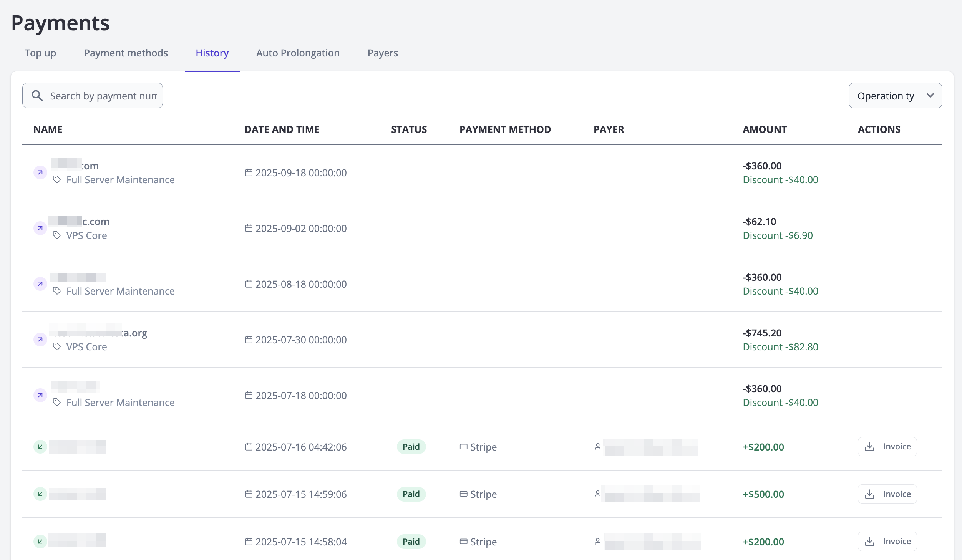Click the tag icon next to 2025-08-18 Full Server Maintenance
The width and height of the screenshot is (962, 560).
click(x=57, y=291)
